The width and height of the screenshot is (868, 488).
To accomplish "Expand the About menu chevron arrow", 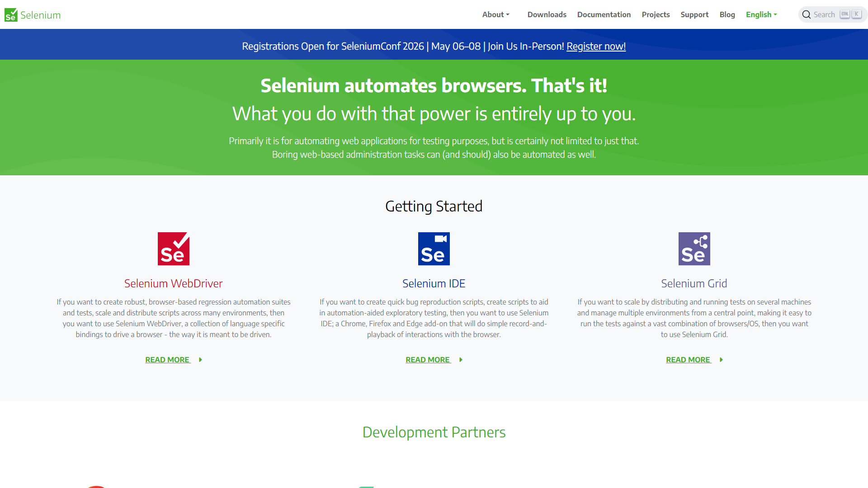I will (x=508, y=15).
